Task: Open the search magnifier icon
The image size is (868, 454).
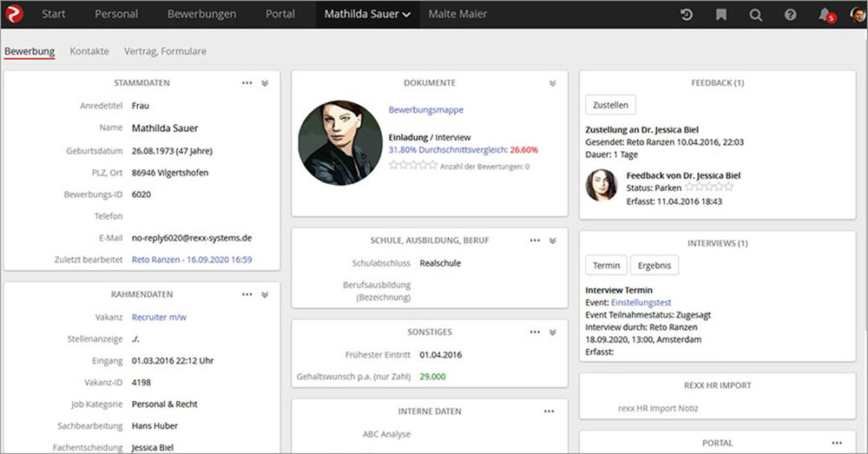Action: [756, 15]
